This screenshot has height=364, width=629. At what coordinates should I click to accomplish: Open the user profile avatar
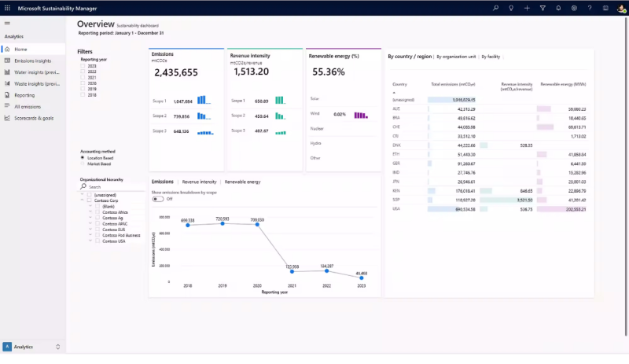[621, 9]
